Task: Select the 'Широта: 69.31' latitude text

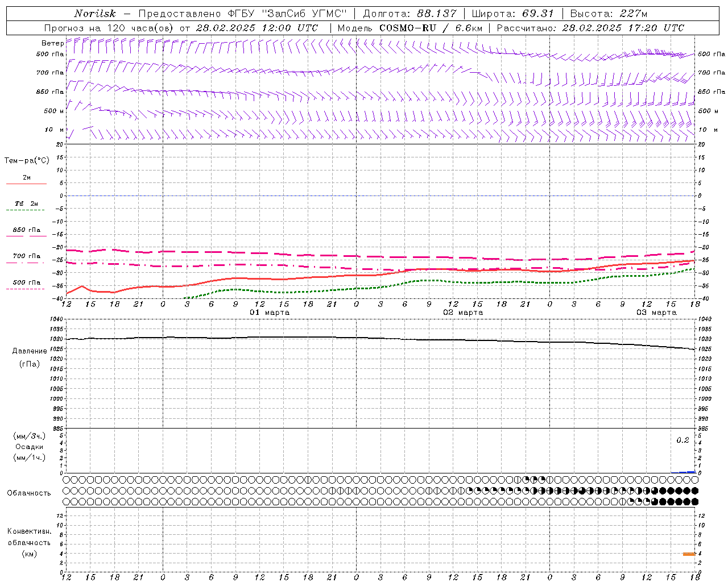Action: coord(512,14)
